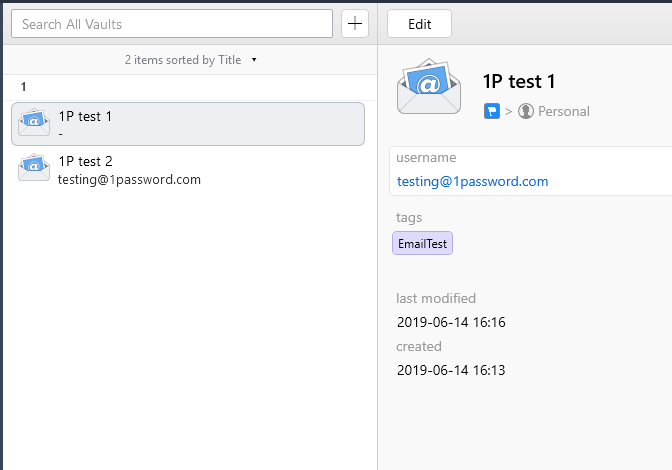Image resolution: width=672 pixels, height=470 pixels.
Task: Open the 'items sorted by Title' menu
Action: [x=183, y=60]
